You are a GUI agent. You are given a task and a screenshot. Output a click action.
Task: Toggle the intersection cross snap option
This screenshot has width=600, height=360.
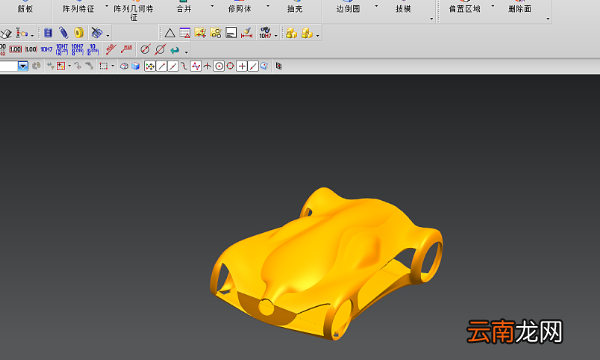(207, 66)
